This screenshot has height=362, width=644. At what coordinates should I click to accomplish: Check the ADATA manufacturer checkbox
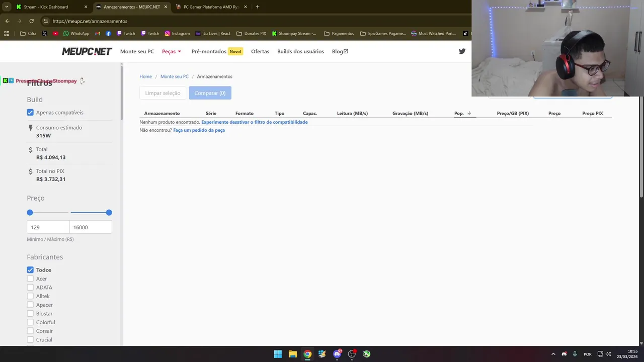coord(30,288)
